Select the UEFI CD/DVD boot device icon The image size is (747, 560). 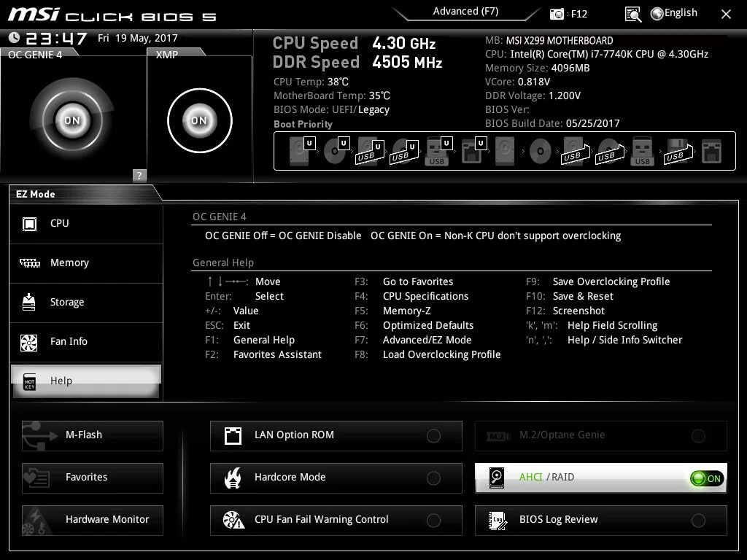[x=336, y=150]
